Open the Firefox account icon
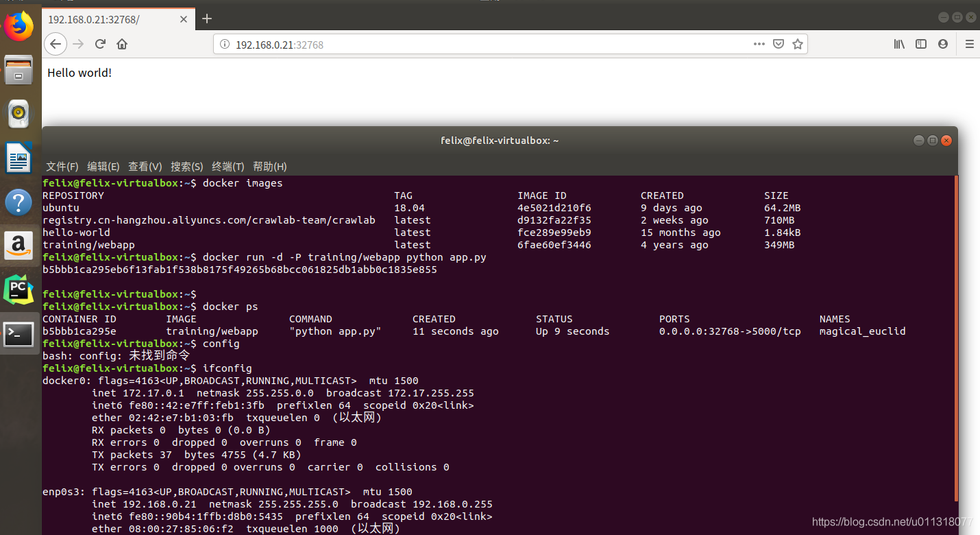 point(943,44)
